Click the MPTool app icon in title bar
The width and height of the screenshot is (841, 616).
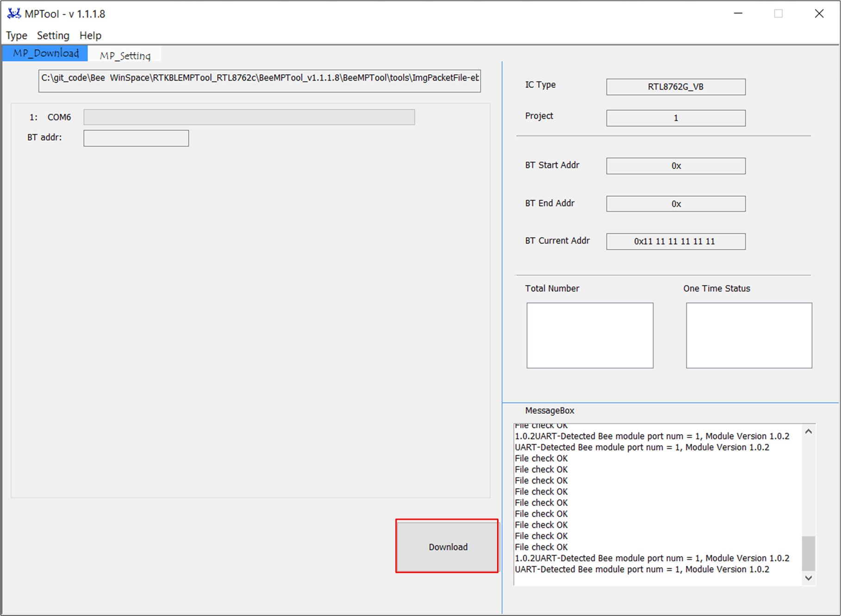14,13
